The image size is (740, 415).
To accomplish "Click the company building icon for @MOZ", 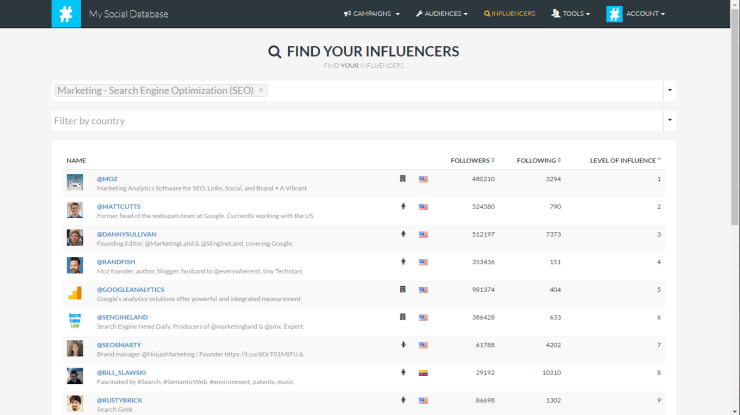I will 403,178.
